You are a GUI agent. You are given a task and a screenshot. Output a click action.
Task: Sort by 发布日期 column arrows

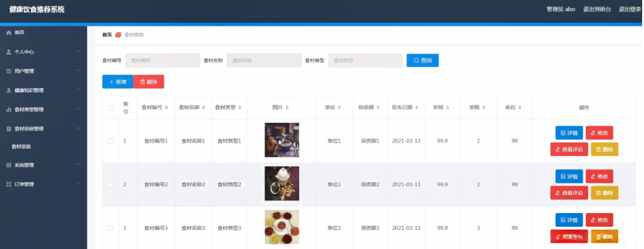(416, 108)
